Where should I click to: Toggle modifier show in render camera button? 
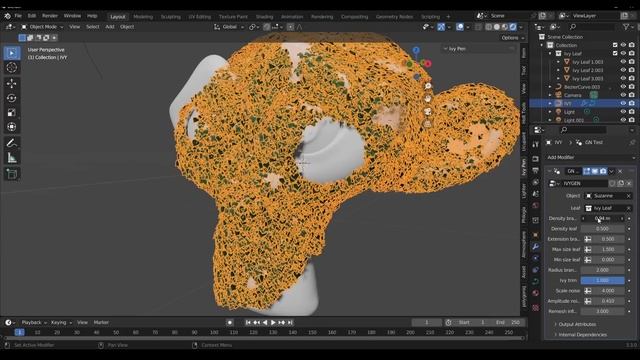tap(603, 171)
